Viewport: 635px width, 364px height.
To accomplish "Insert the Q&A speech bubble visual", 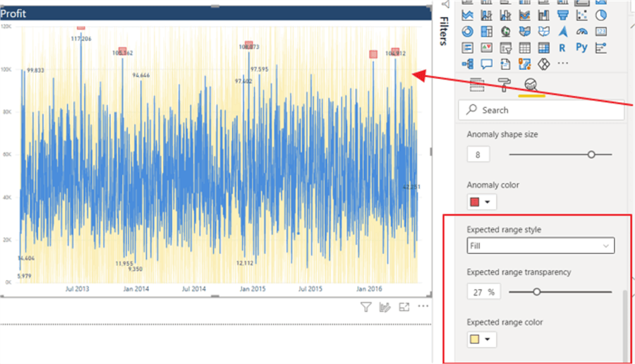I will tap(486, 64).
